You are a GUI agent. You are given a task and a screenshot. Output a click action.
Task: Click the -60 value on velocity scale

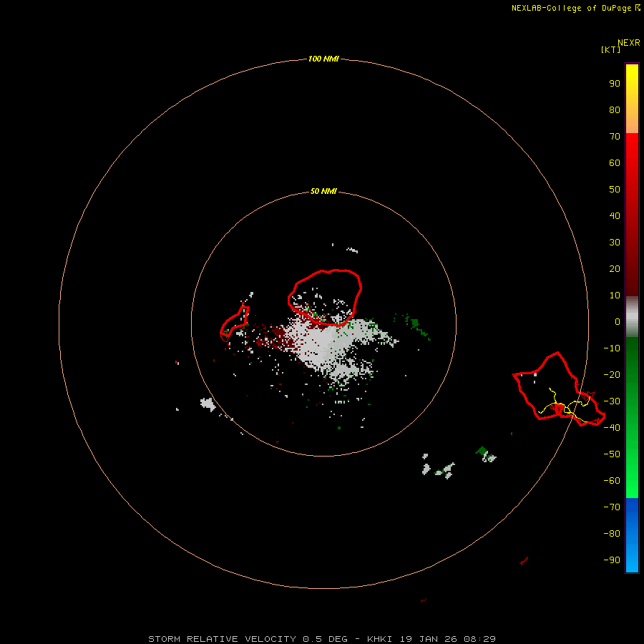click(x=612, y=481)
